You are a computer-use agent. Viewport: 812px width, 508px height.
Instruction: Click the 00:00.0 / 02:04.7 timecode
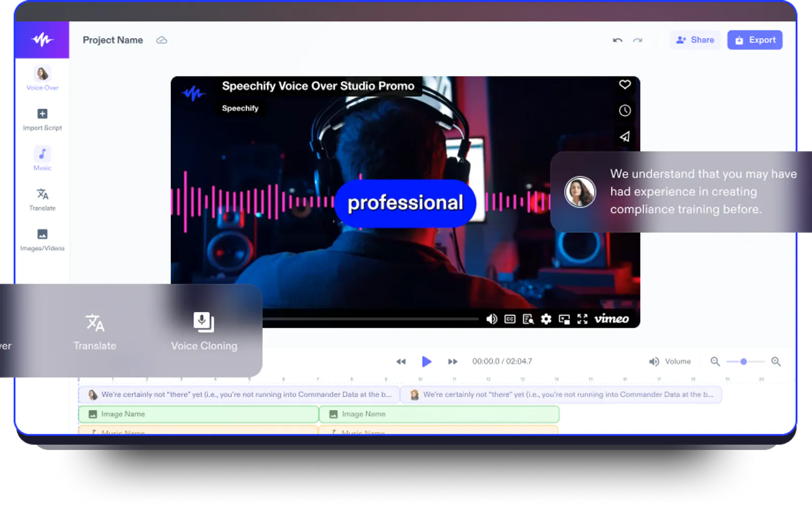(x=502, y=362)
